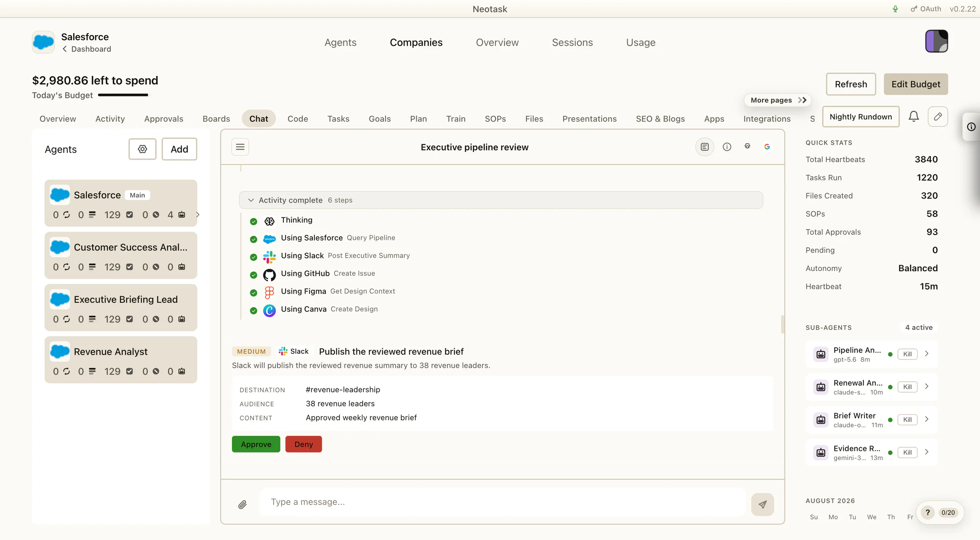980x540 pixels.
Task: Open Renewal An... sub-agent details chevron
Action: [x=927, y=386]
